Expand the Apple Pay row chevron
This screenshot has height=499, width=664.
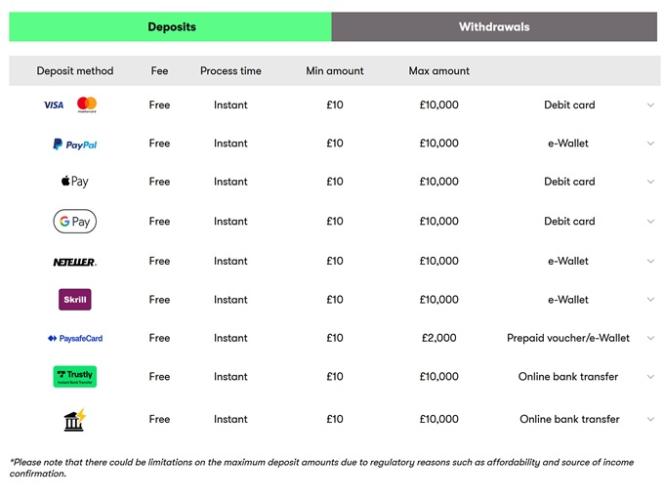[651, 182]
